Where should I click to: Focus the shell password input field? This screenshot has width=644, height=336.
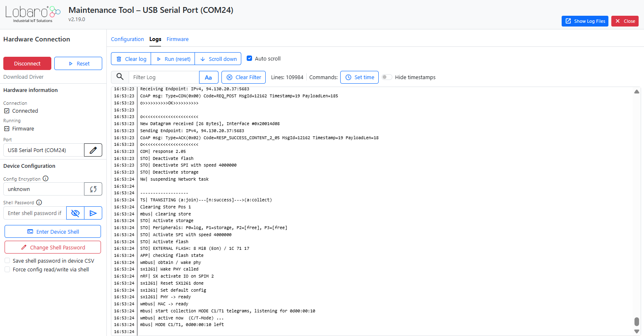pos(35,213)
